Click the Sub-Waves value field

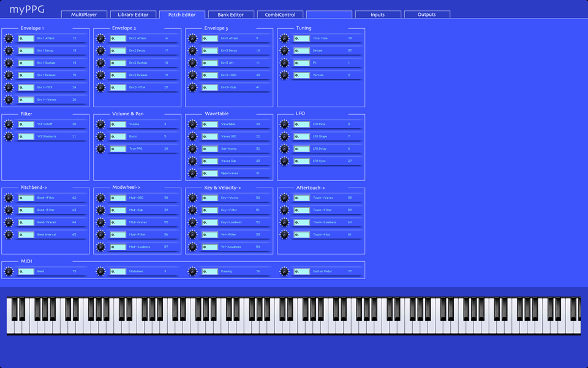210,149
